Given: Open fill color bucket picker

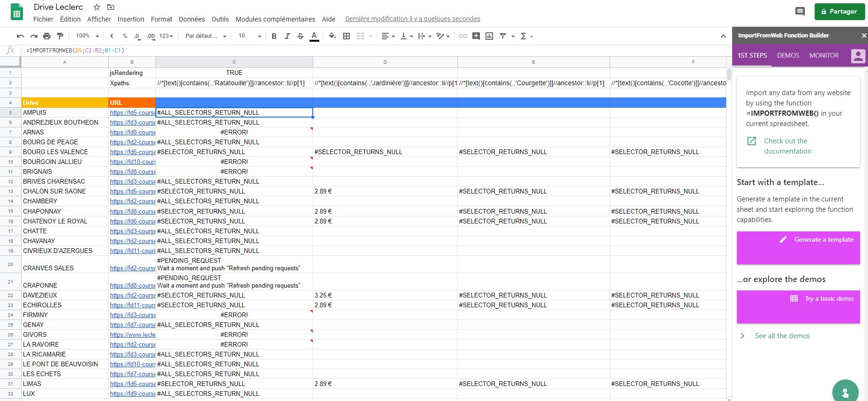Looking at the screenshot, I should [332, 36].
